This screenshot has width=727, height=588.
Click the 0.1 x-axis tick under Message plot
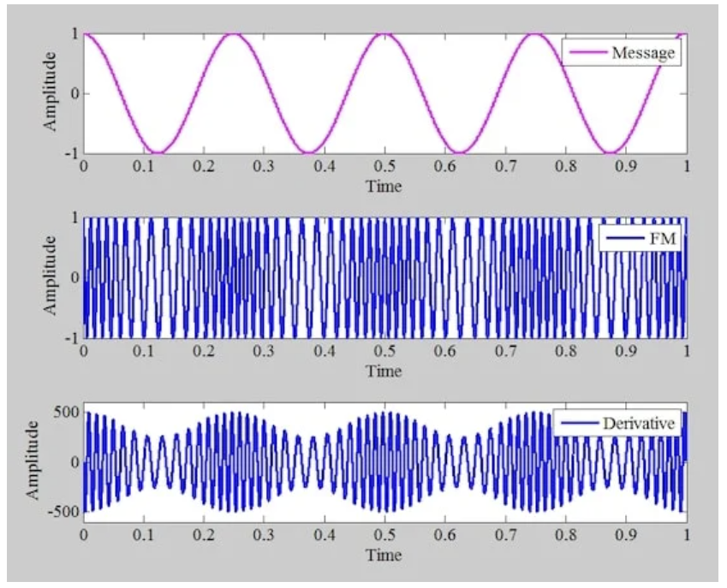pyautogui.click(x=144, y=165)
